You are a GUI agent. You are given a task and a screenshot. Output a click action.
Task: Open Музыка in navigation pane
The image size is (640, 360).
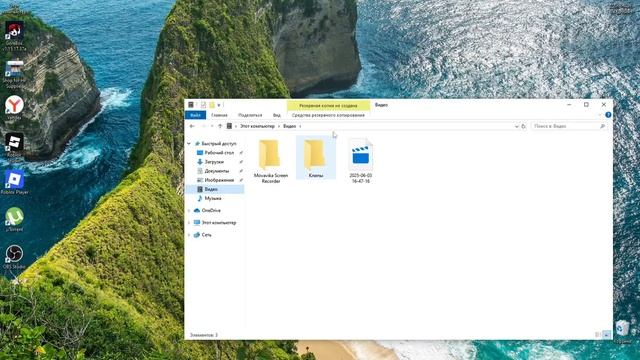click(213, 198)
